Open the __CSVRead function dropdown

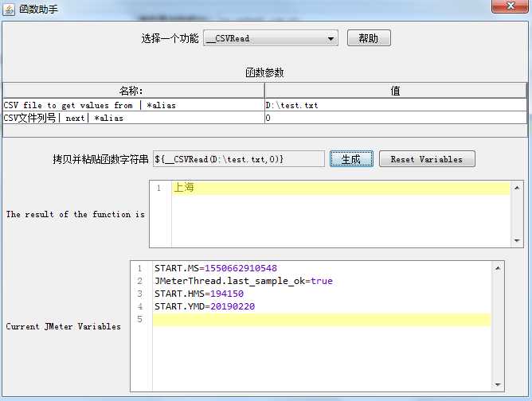click(271, 38)
